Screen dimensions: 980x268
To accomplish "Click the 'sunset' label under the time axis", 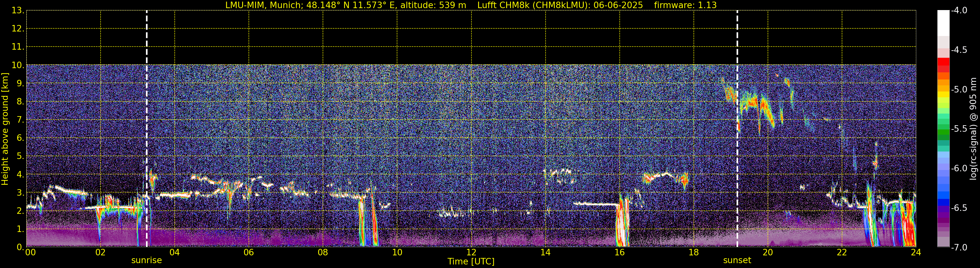I will (737, 261).
